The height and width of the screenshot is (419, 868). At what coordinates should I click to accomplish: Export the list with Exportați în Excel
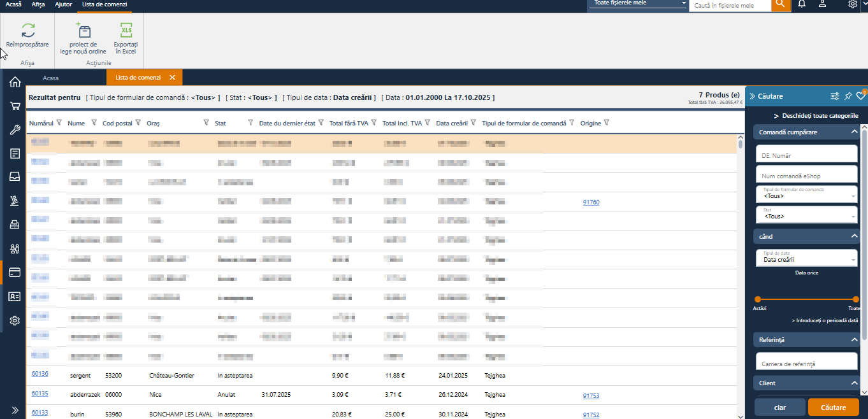(126, 38)
